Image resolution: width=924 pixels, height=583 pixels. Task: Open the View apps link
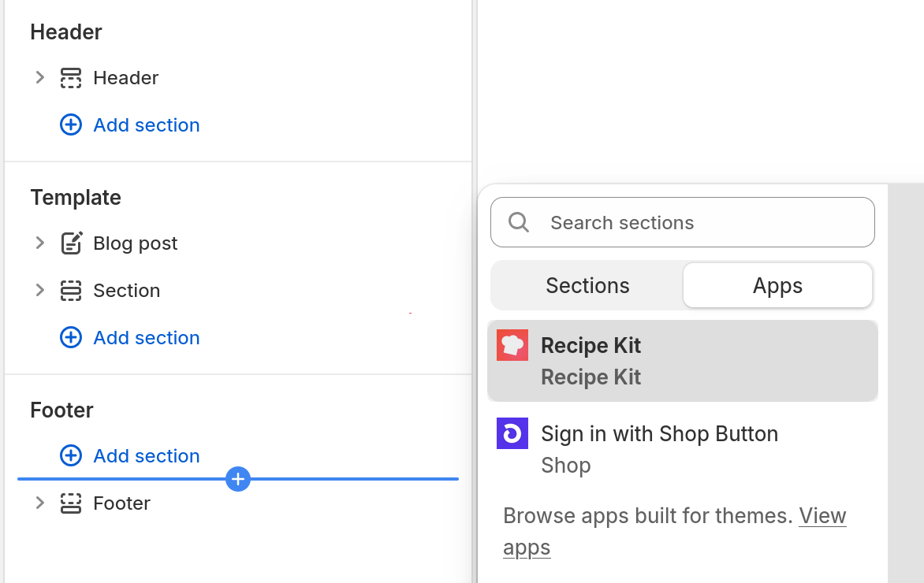[675, 532]
